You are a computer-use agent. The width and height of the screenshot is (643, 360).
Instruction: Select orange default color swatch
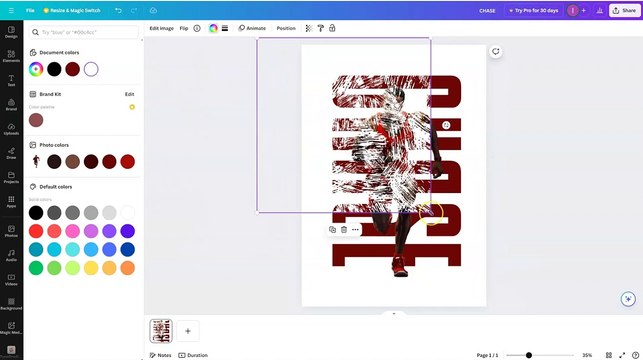[x=128, y=268]
